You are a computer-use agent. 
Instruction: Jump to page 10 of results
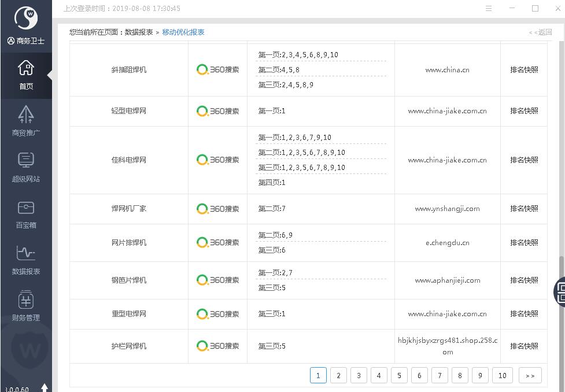pos(502,375)
